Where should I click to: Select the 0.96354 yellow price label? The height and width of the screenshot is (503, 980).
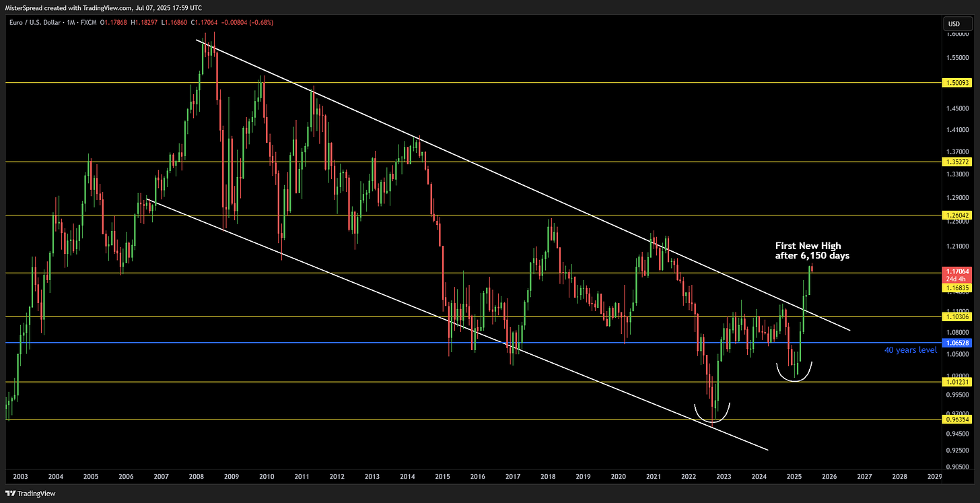pos(958,419)
